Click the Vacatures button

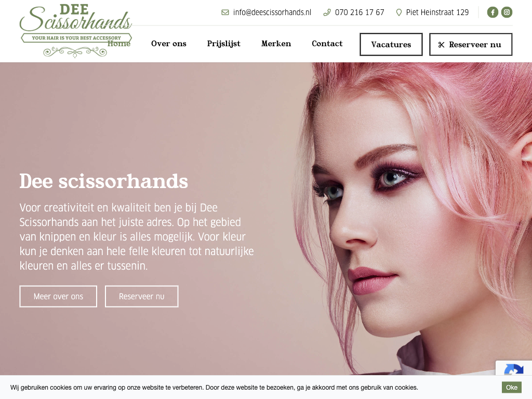coord(391,45)
